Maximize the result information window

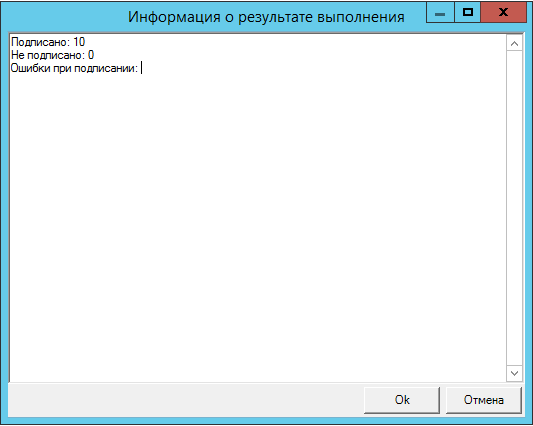click(x=468, y=12)
